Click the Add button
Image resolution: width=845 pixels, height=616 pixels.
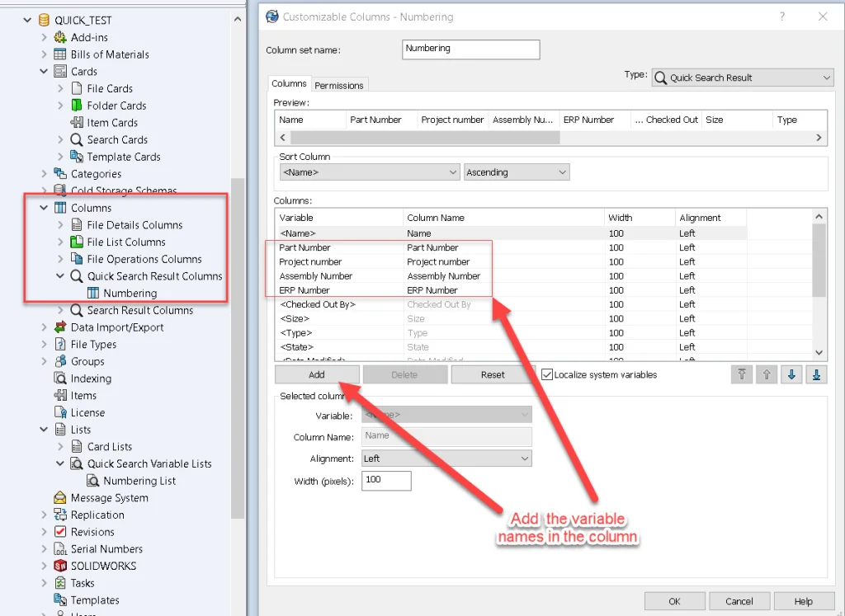coord(317,374)
